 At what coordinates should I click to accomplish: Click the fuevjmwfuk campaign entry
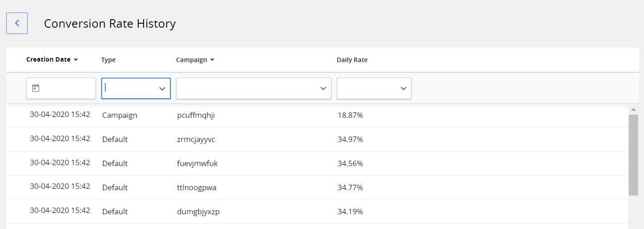197,164
